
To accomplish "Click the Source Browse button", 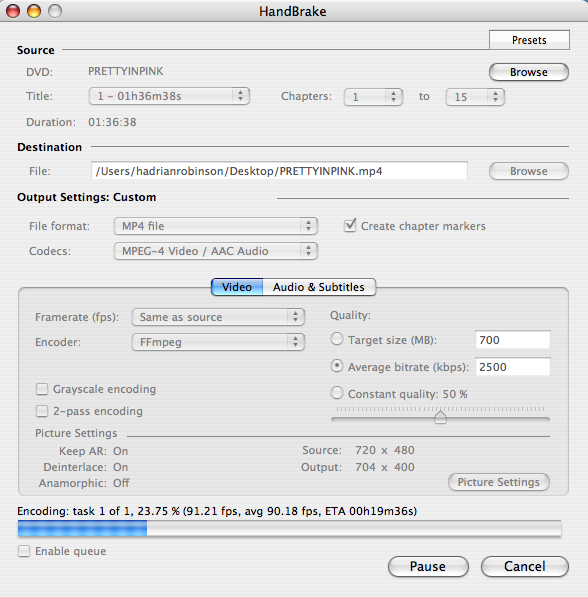I will (x=529, y=72).
